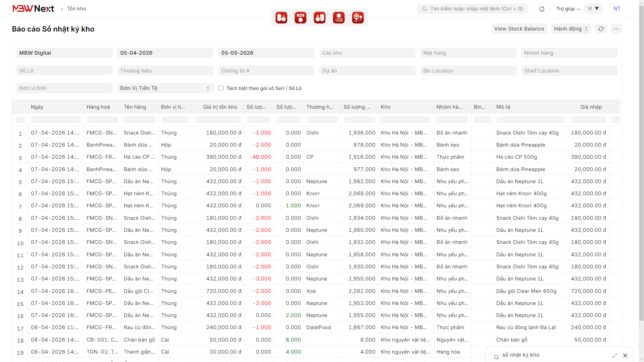Click the bottom search text số nhật ký kho

click(x=521, y=355)
